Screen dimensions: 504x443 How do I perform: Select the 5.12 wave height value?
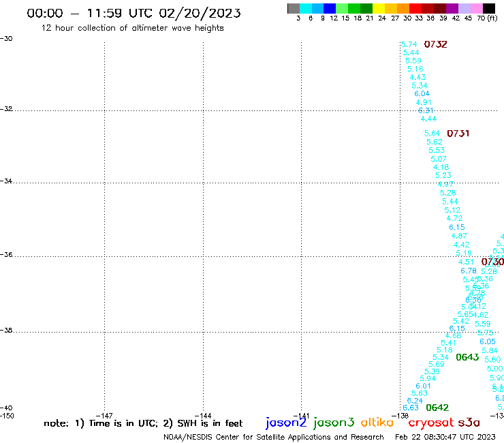tap(452, 210)
